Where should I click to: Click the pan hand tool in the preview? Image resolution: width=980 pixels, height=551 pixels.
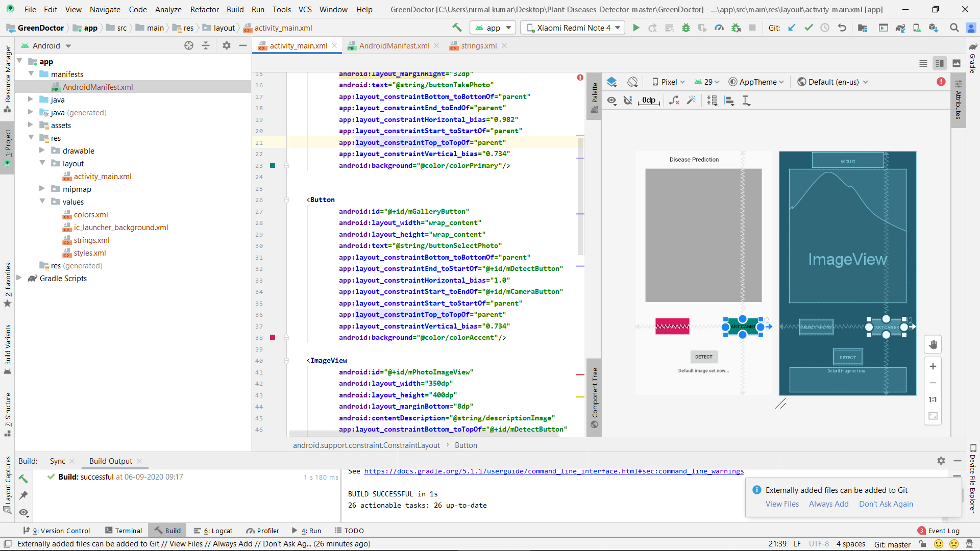[933, 344]
